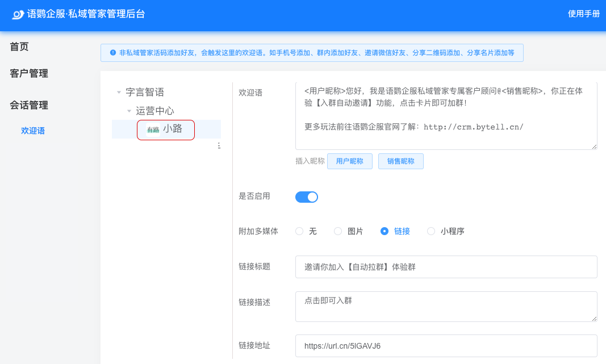Image resolution: width=606 pixels, height=364 pixels.
Task: Click the 小路 avatar icon in tree
Action: point(153,129)
